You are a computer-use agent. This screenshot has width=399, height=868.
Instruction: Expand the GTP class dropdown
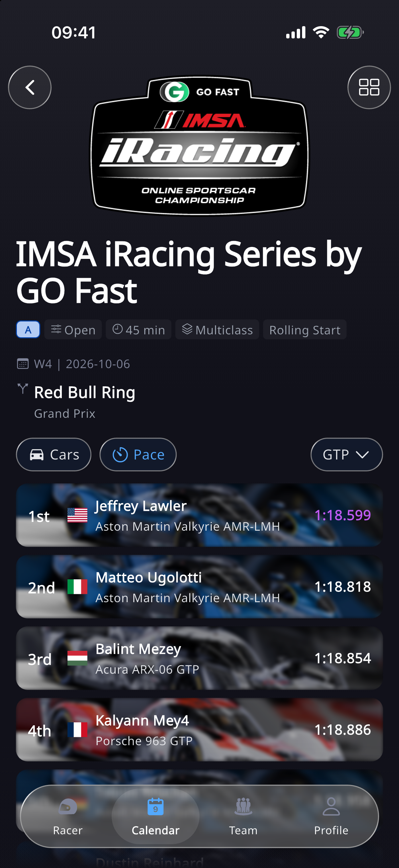346,455
